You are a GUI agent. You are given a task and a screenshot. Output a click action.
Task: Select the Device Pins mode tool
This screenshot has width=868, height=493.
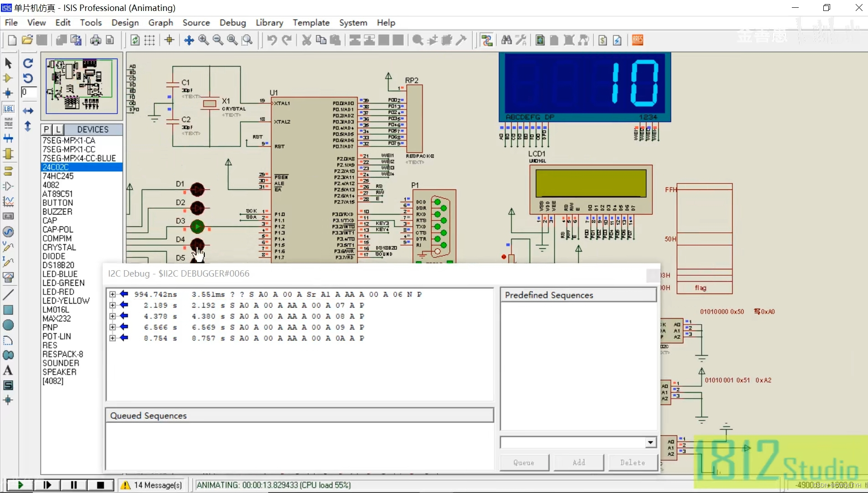click(8, 186)
